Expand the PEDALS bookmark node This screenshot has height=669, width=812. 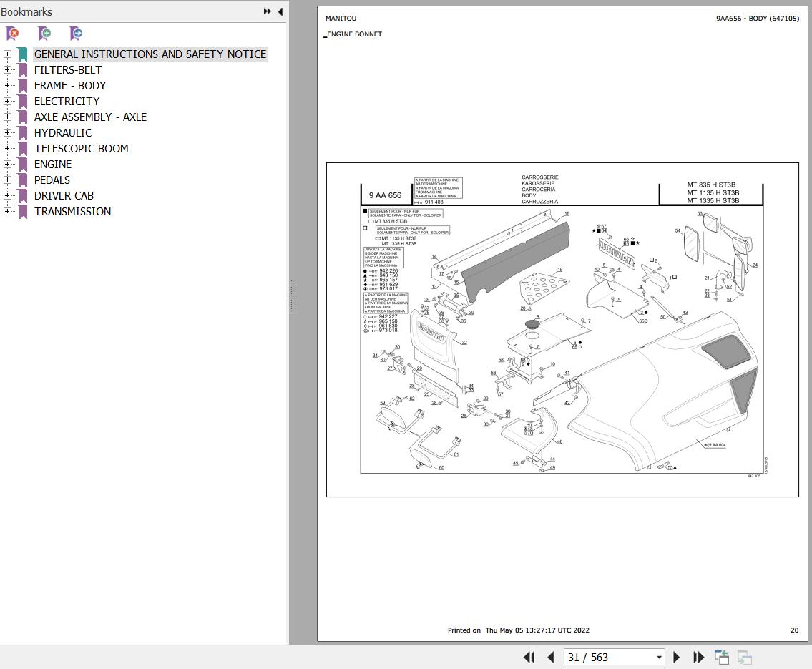(x=6, y=180)
